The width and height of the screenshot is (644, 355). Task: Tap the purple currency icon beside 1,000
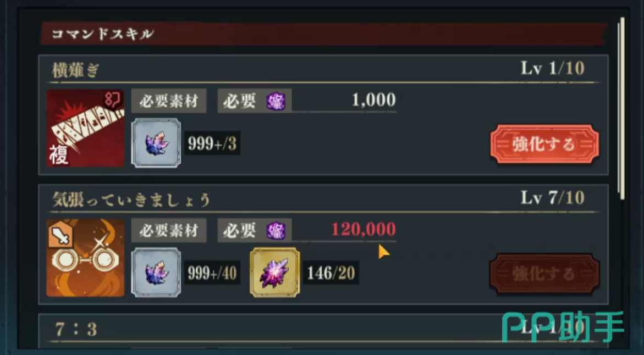(x=276, y=101)
